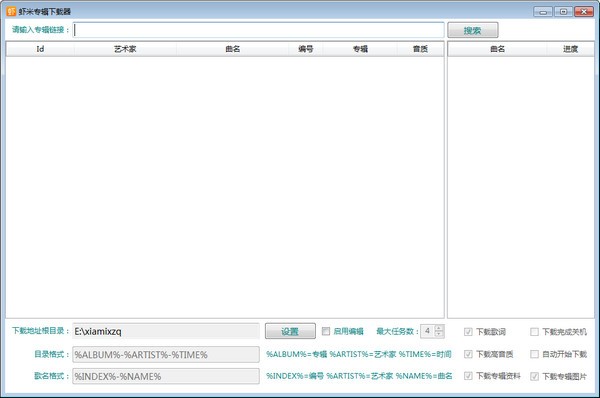This screenshot has width=600, height=398.
Task: Click the 歌名格式 format field
Action: click(166, 376)
